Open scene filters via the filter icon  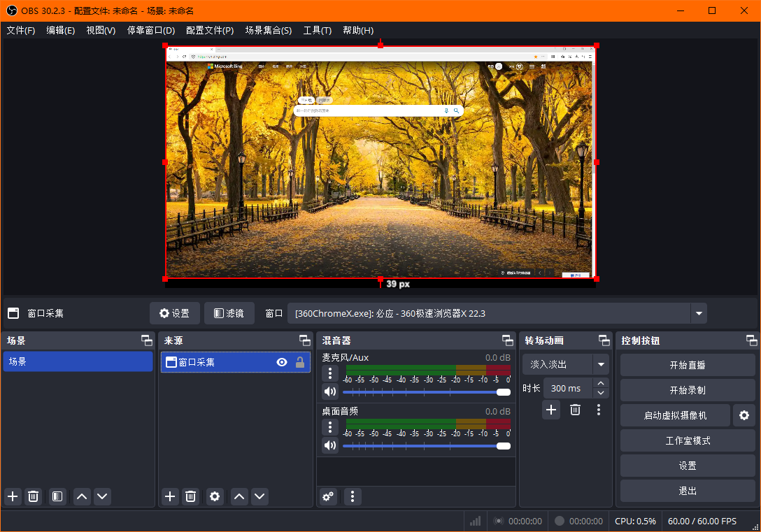tap(57, 496)
